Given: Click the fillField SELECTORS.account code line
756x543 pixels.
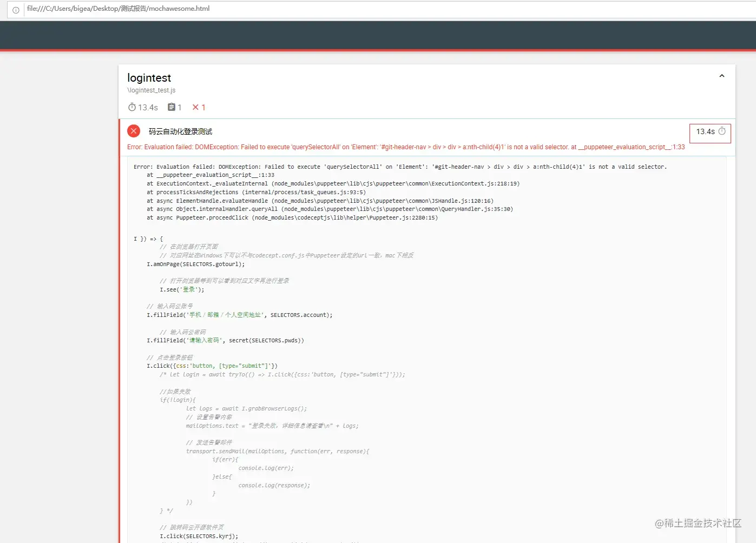Looking at the screenshot, I should pyautogui.click(x=239, y=315).
